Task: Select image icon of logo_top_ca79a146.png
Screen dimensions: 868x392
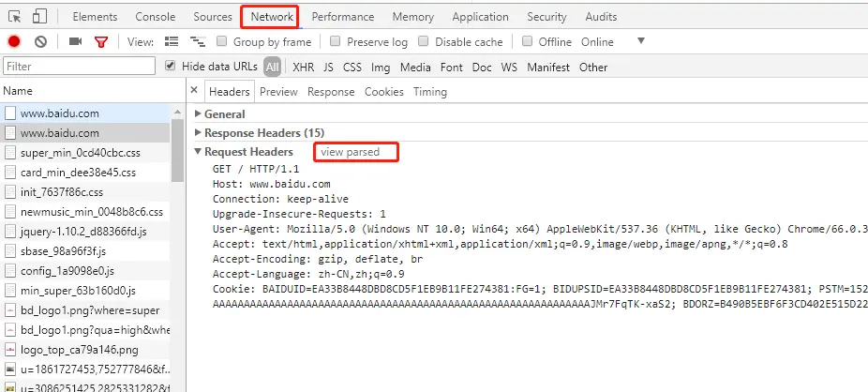Action: [10, 350]
